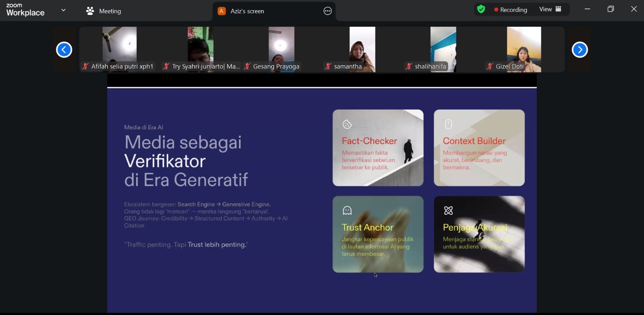
Task: Click the Trust Anchor card
Action: [378, 234]
